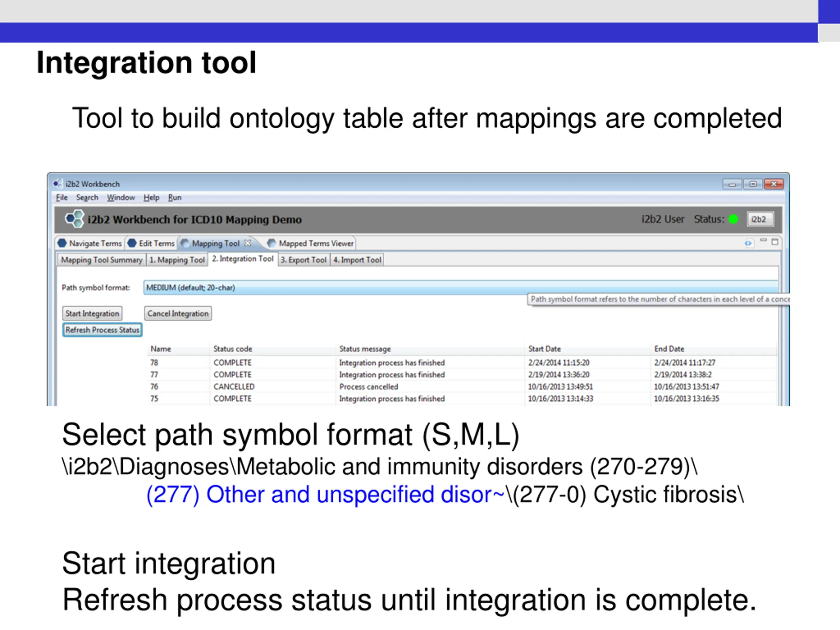Click COMPLETE status in row 77
Image resolution: width=840 pixels, height=630 pixels.
pos(232,374)
